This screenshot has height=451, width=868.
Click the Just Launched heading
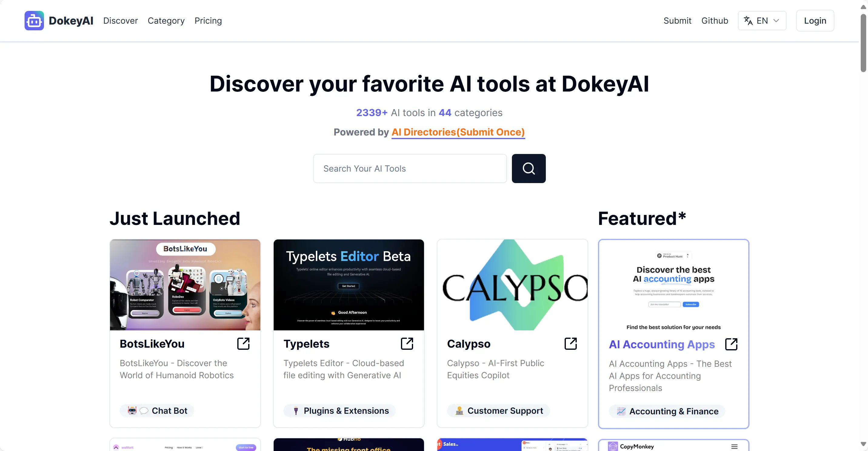click(175, 219)
